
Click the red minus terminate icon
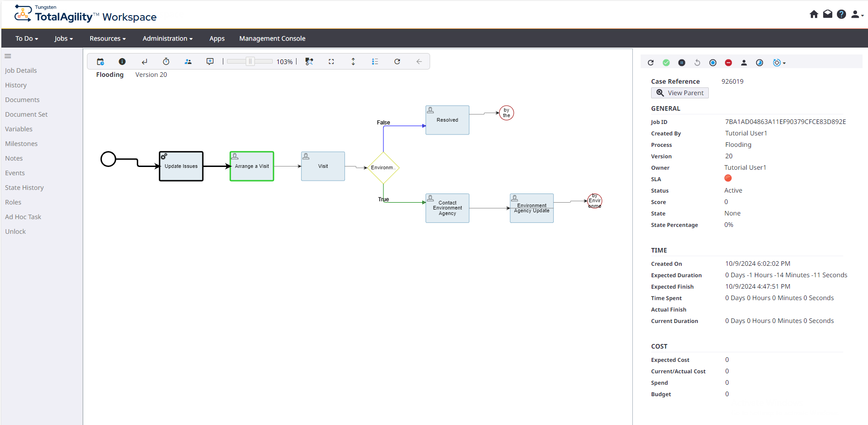(728, 63)
